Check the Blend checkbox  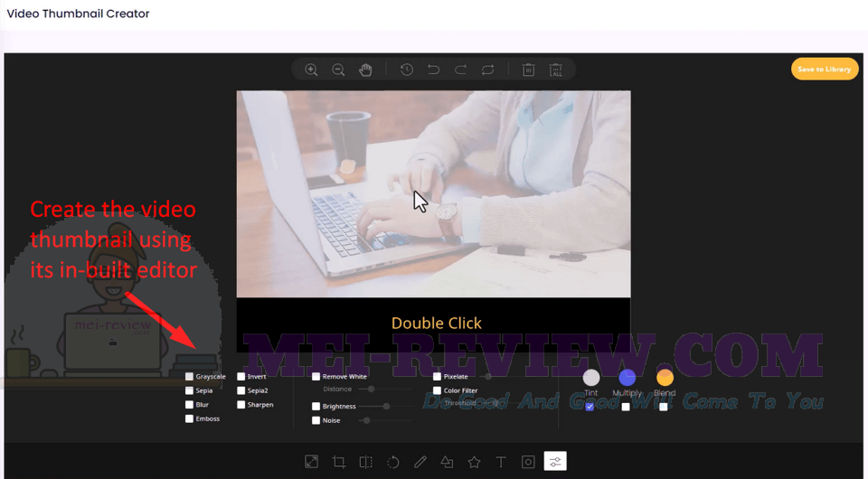click(663, 407)
